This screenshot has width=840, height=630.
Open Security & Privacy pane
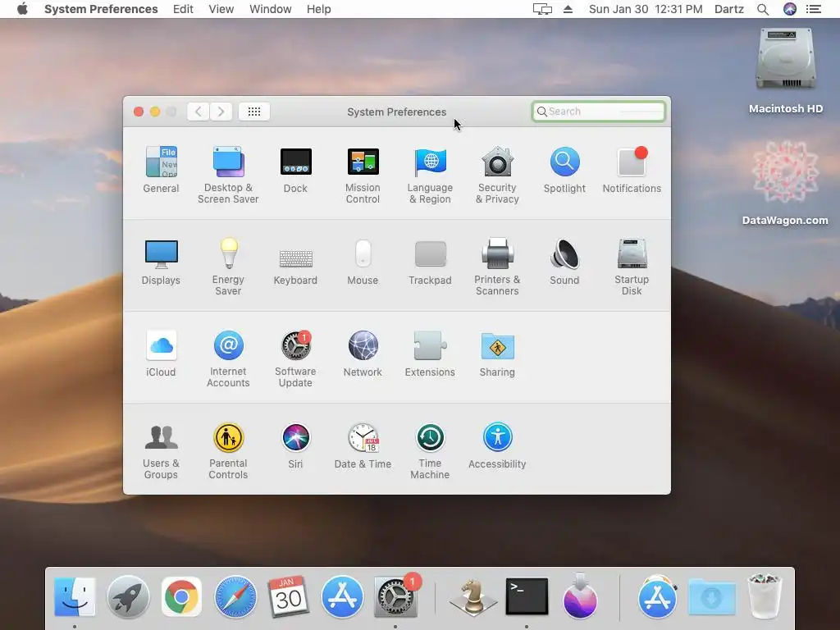click(x=498, y=175)
